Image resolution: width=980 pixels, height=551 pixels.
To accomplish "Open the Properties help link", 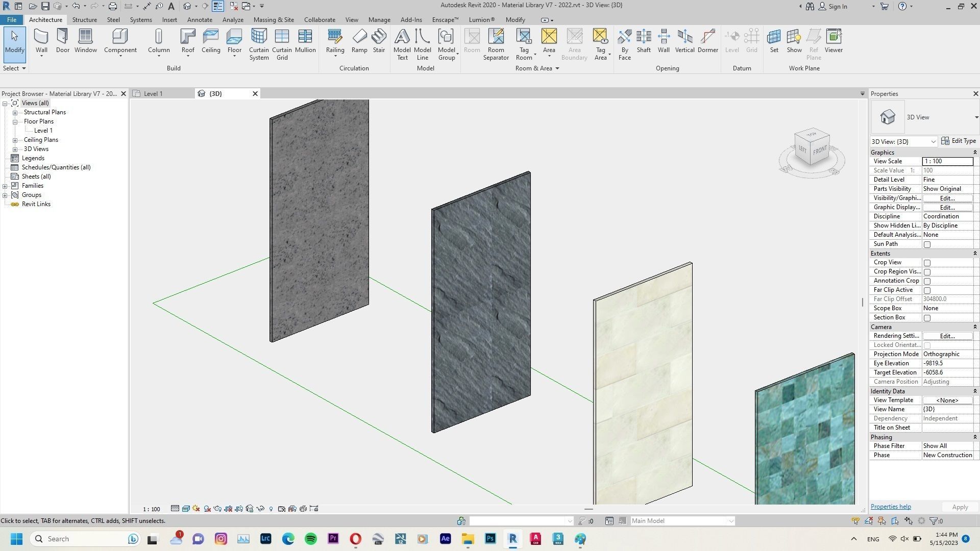I will [890, 506].
